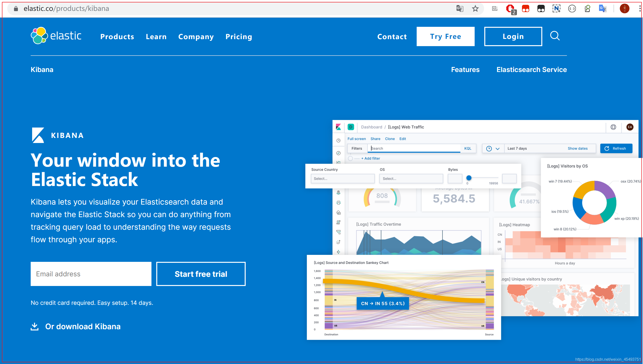
Task: Click the site lock icon in address bar
Action: [16, 9]
